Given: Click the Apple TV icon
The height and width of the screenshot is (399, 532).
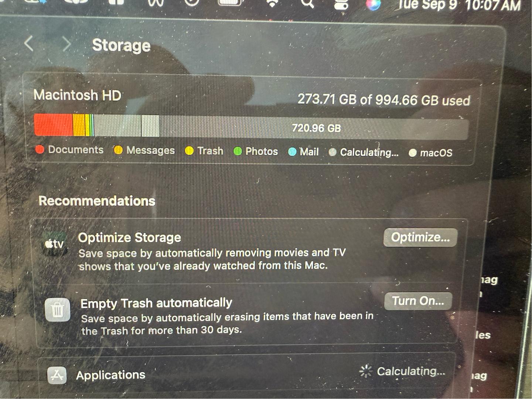Looking at the screenshot, I should pos(54,244).
